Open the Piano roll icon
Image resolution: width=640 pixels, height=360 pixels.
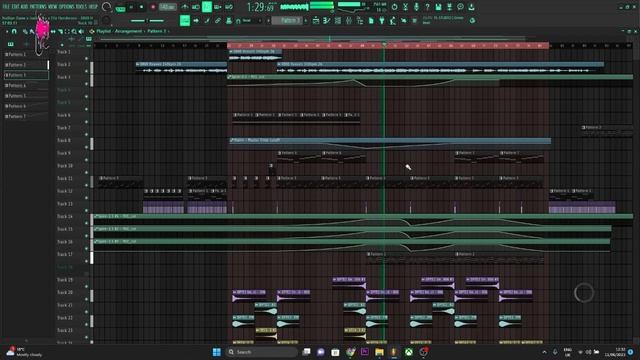click(x=327, y=20)
